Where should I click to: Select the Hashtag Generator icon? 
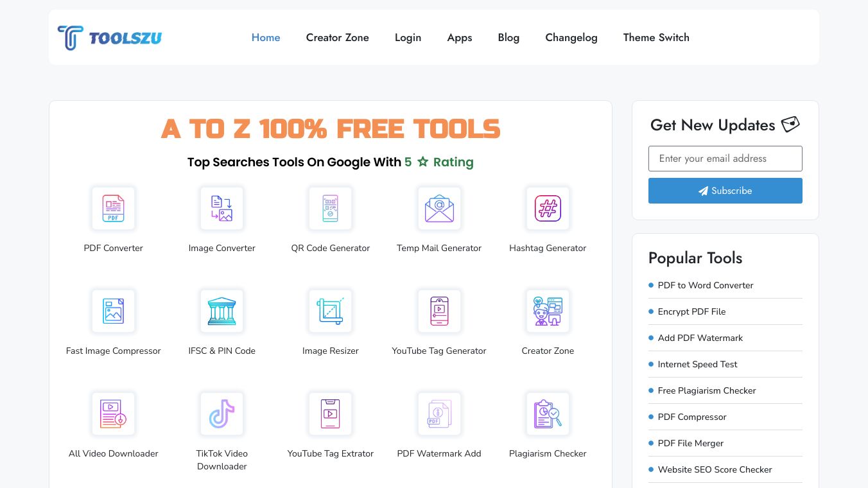pos(548,209)
